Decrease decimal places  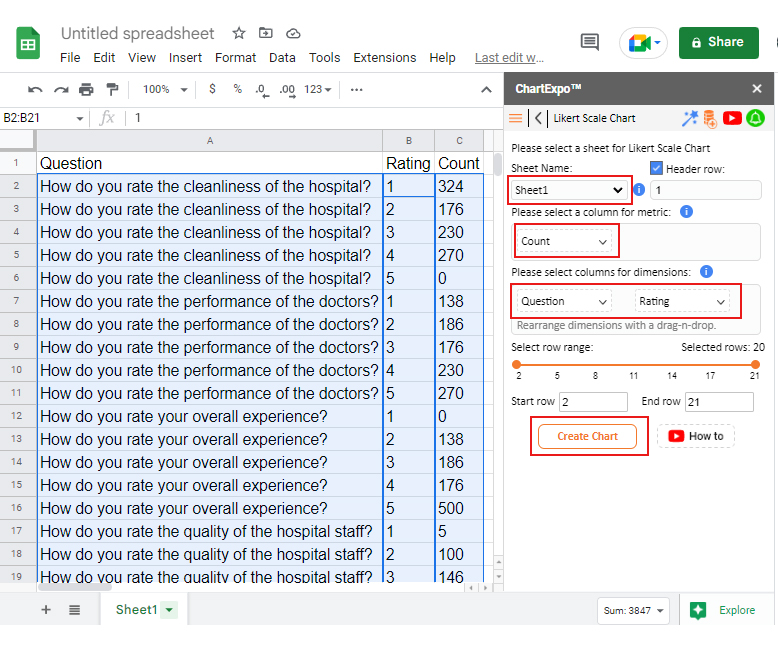click(261, 90)
